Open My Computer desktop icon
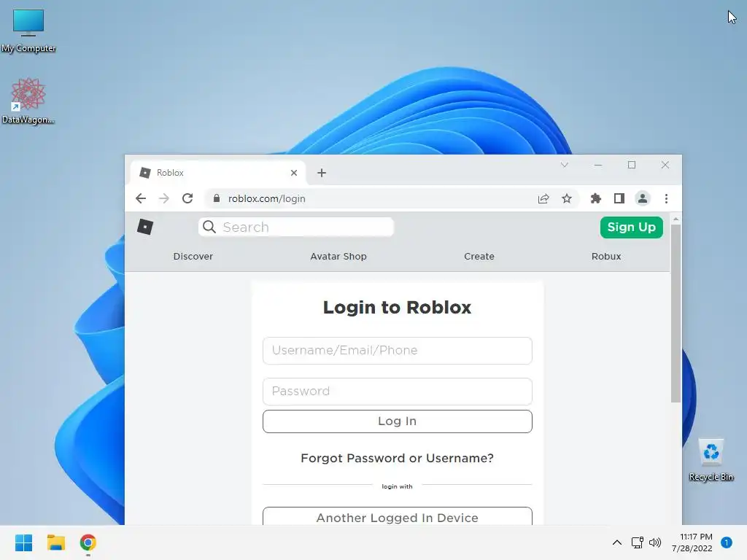Image resolution: width=747 pixels, height=560 pixels. point(28,31)
